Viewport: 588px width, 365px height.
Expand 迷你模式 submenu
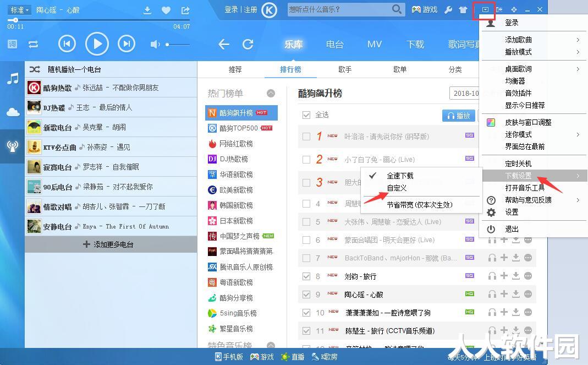click(534, 134)
